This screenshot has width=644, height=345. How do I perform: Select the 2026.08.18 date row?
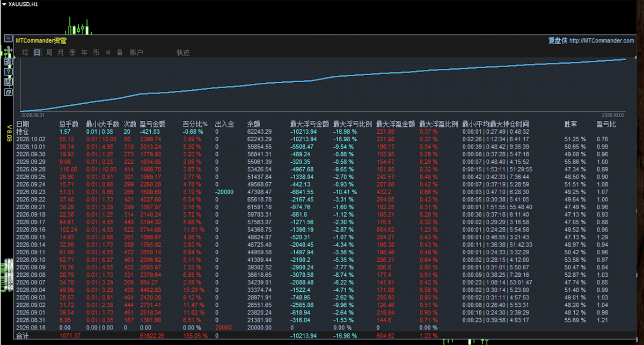31,327
